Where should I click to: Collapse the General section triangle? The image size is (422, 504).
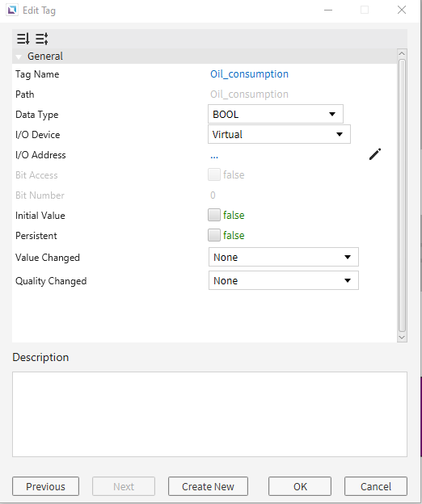tap(19, 57)
